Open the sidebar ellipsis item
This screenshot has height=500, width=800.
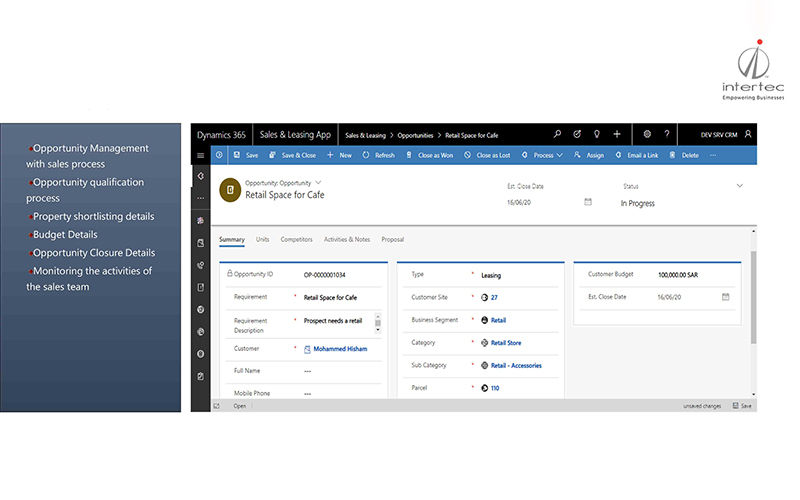pyautogui.click(x=201, y=198)
